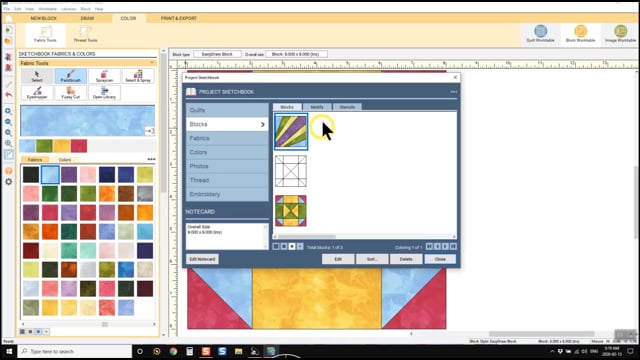640x360 pixels.
Task: Open the Fabric Tools ribbon group
Action: pos(45,34)
